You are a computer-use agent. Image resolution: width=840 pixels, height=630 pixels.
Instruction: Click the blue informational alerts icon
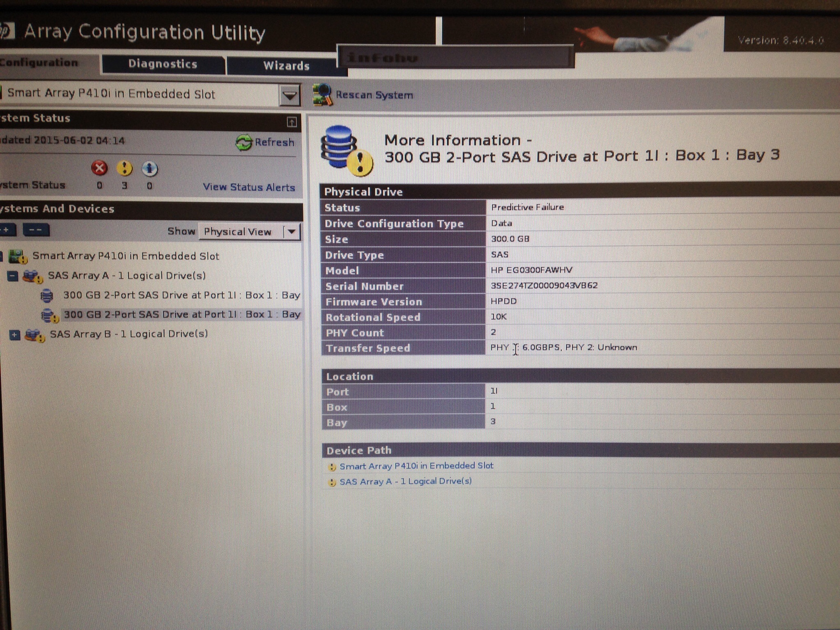click(149, 168)
